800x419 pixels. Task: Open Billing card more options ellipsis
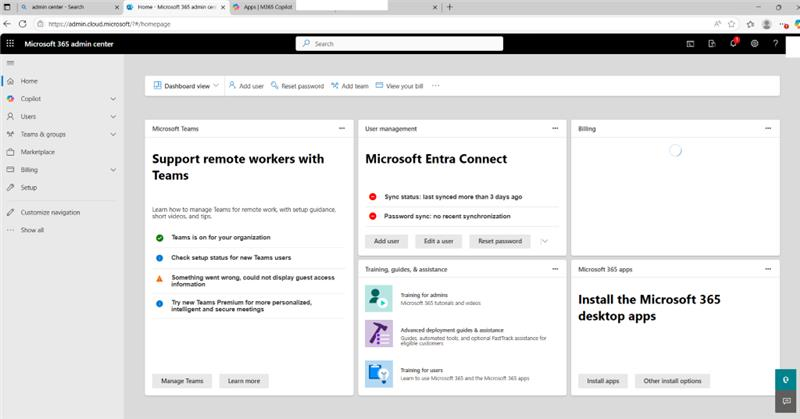[768, 129]
